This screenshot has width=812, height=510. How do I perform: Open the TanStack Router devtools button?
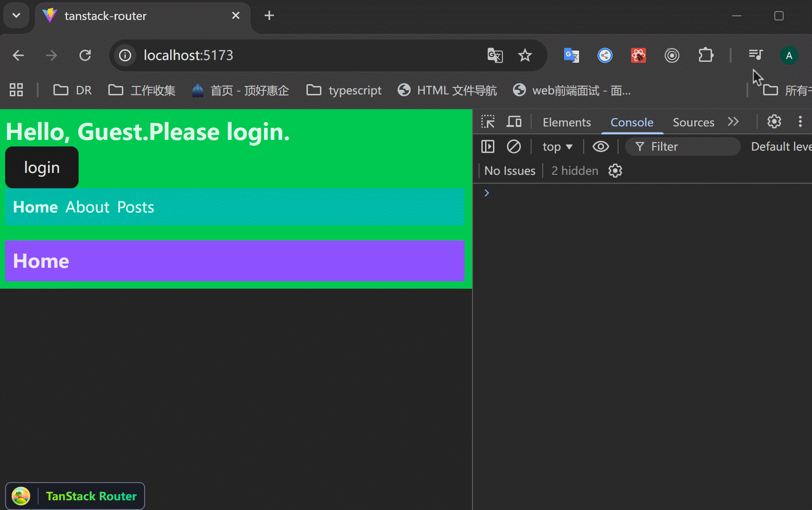(x=75, y=496)
